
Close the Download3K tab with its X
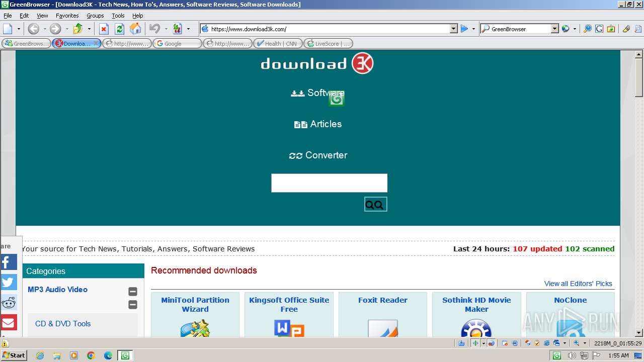(96, 44)
